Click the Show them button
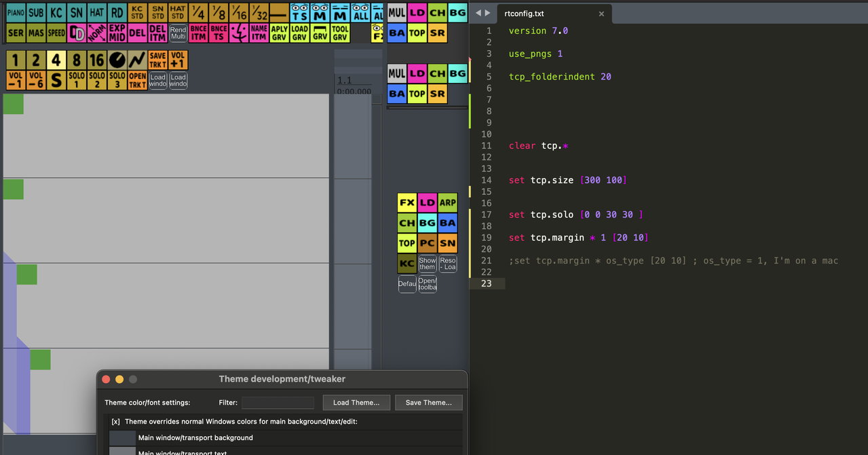 pyautogui.click(x=427, y=263)
